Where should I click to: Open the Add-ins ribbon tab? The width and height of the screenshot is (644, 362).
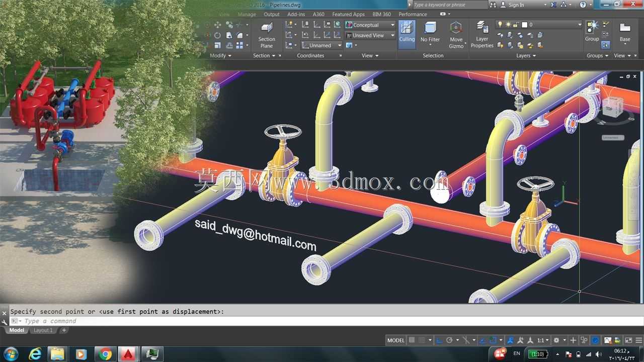pos(296,14)
